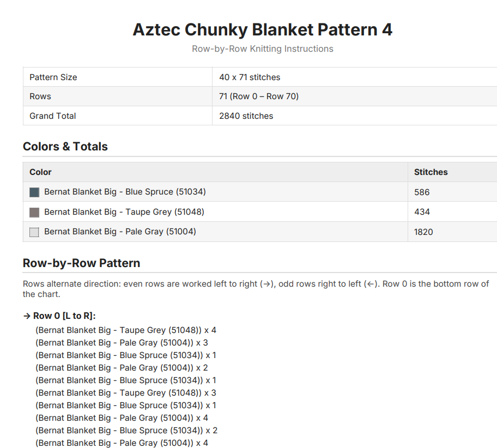The width and height of the screenshot is (497, 448).
Task: Select the Pale Gray (51004) color name
Action: coord(120,232)
